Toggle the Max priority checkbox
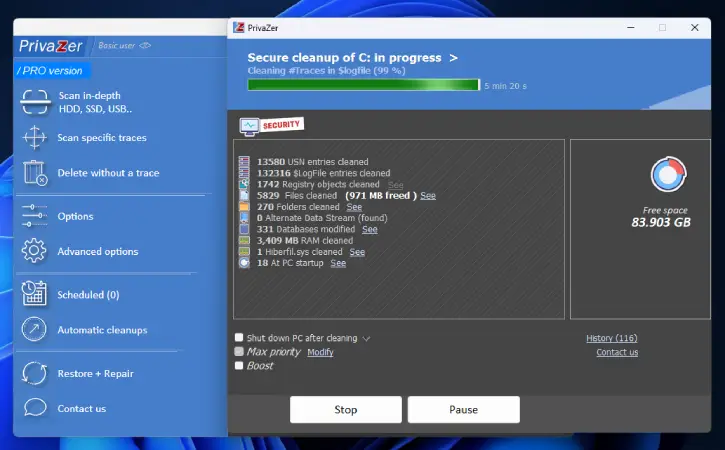The height and width of the screenshot is (450, 725). pos(239,351)
